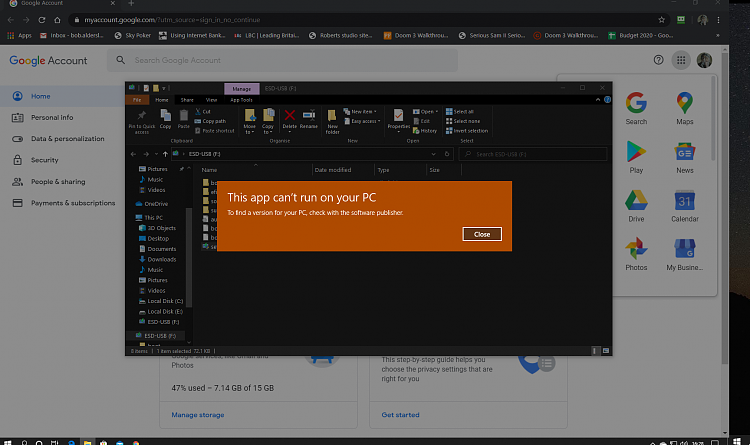Viewport: 750px width, 445px height.
Task: Switch to the Share ribbon tab
Action: (x=187, y=100)
